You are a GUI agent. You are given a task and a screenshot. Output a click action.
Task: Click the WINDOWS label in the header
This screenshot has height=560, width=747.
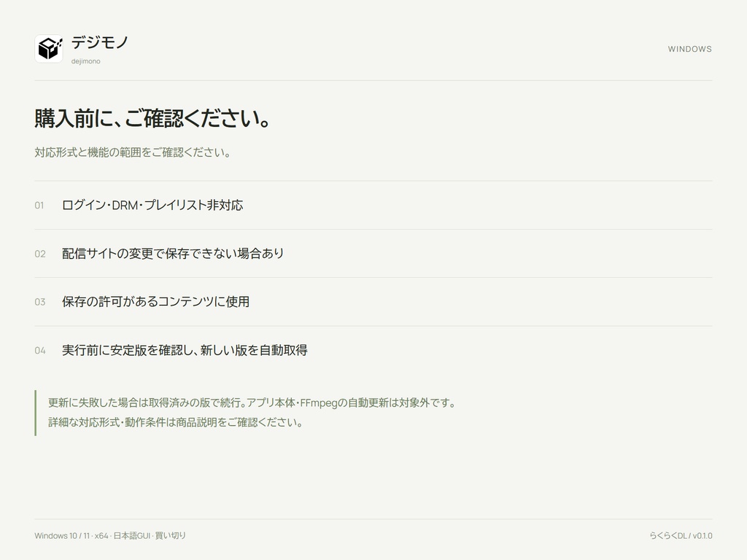[x=689, y=49]
